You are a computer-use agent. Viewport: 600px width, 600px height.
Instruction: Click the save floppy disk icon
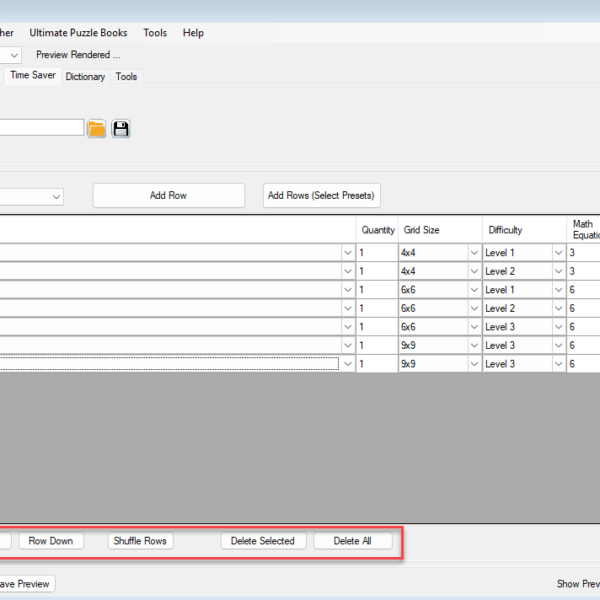tap(121, 128)
